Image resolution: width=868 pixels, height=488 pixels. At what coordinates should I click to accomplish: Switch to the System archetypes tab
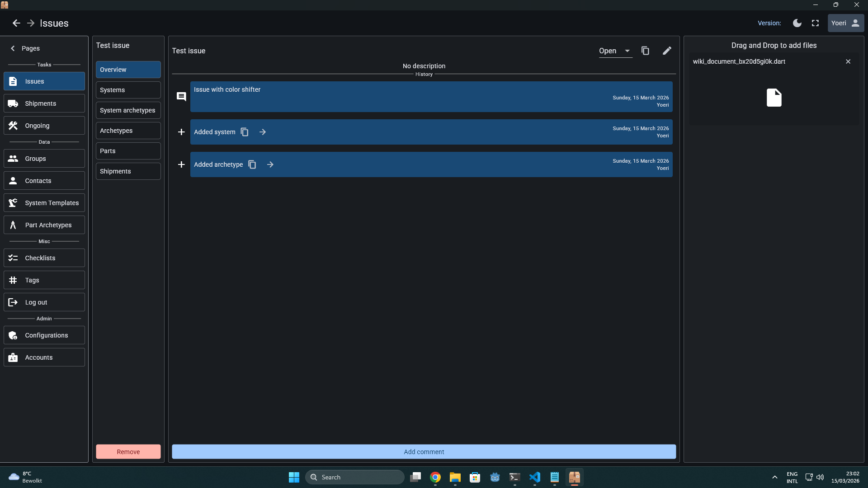(x=128, y=110)
